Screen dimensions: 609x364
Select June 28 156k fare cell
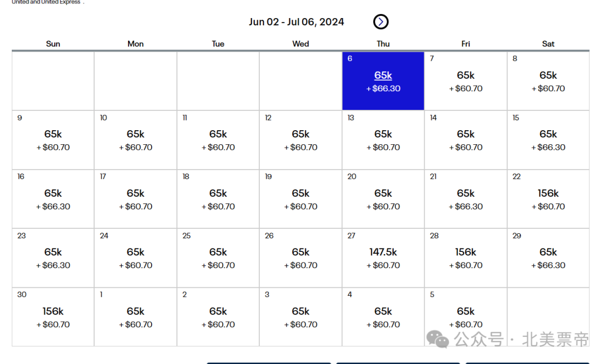click(466, 258)
